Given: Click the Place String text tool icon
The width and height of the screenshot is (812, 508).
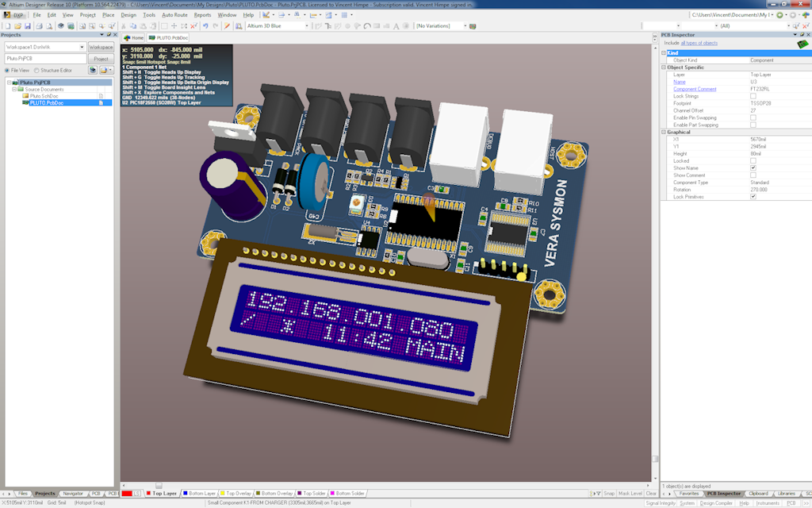Looking at the screenshot, I should (396, 26).
